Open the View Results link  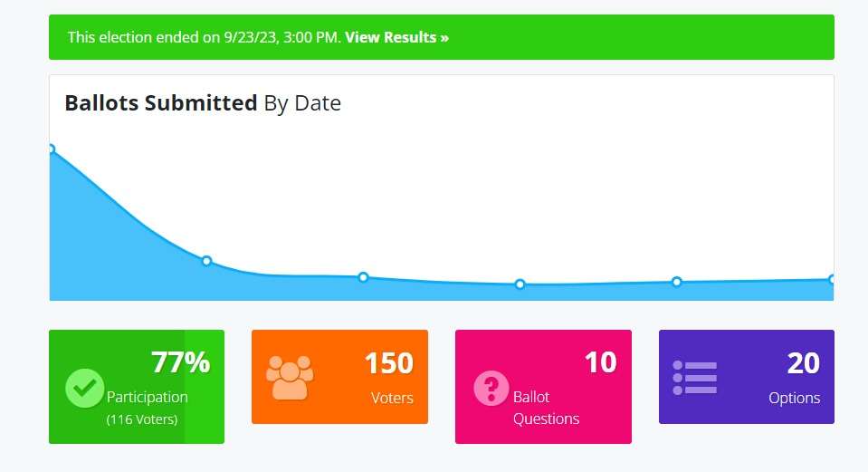(x=396, y=37)
